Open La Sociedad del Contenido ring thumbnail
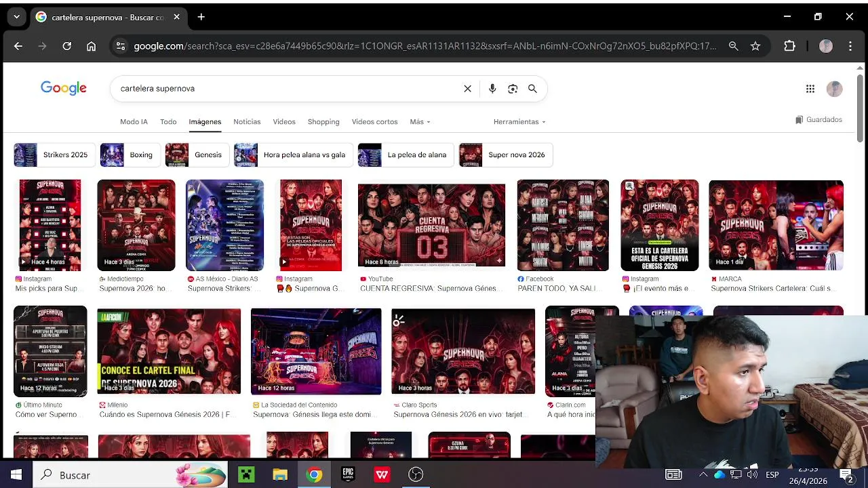The image size is (868, 488). (x=316, y=352)
